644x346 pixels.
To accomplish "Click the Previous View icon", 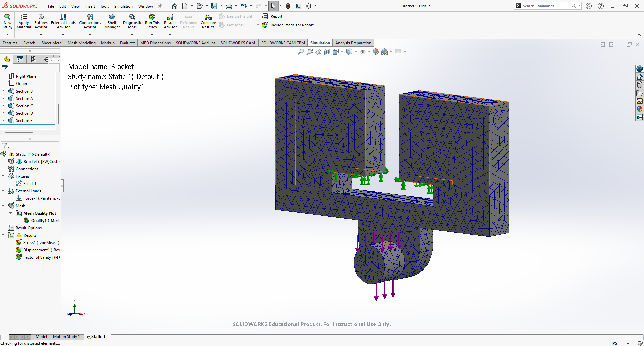I will pos(318,52).
